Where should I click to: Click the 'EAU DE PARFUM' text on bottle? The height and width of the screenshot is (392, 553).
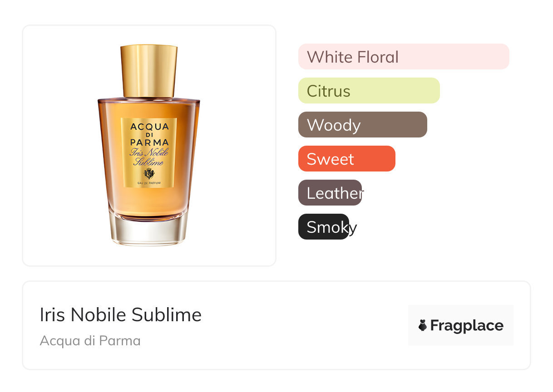pos(149,183)
